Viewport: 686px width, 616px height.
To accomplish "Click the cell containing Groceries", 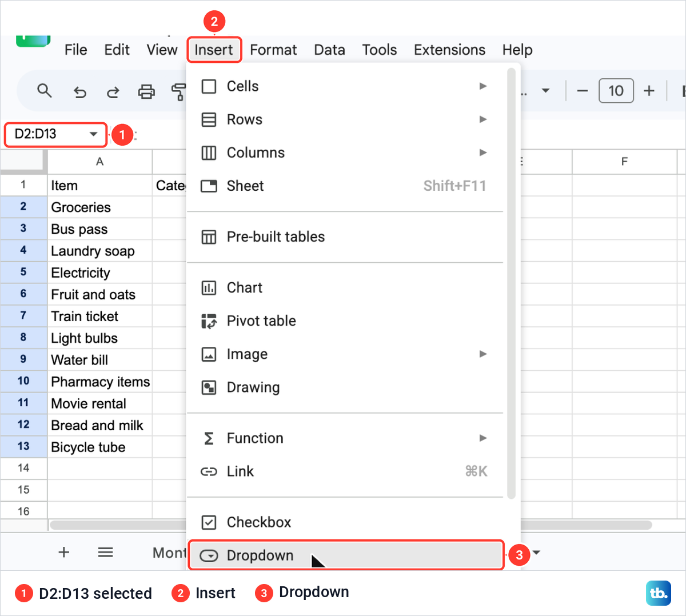I will tap(99, 207).
